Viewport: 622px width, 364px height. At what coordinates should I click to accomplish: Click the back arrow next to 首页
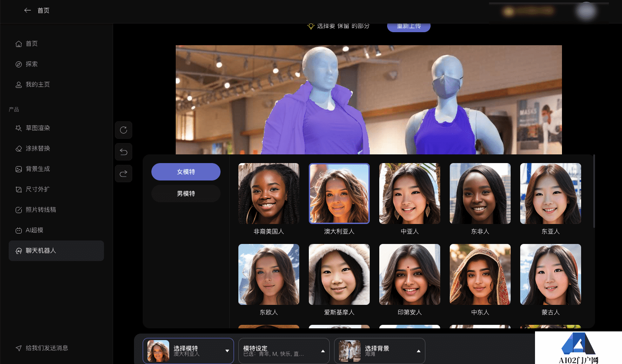pos(27,10)
